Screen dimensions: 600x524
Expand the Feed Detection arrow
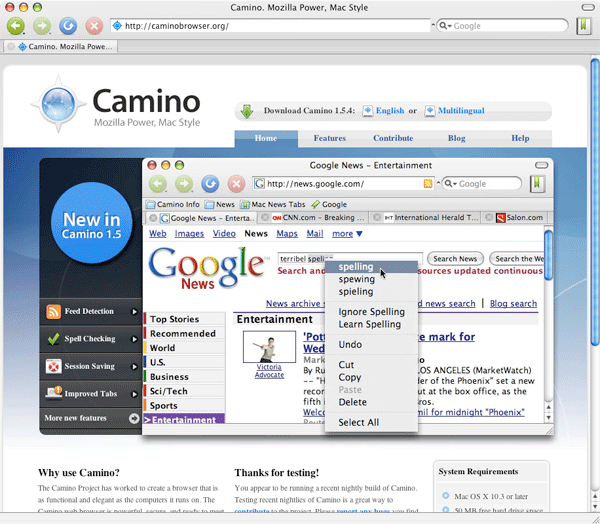pos(134,312)
